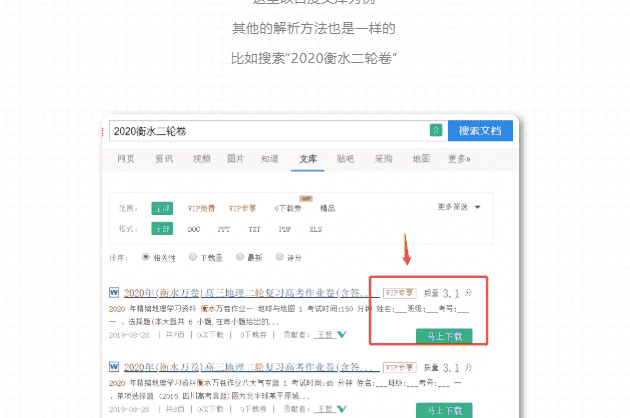Screen dimensions: 630x418
Task: Click the Word icon of the first result
Action: point(114,293)
